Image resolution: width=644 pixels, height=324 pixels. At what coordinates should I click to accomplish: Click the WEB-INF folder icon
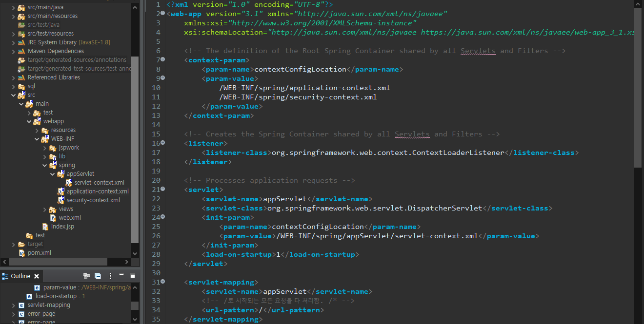pyautogui.click(x=45, y=138)
